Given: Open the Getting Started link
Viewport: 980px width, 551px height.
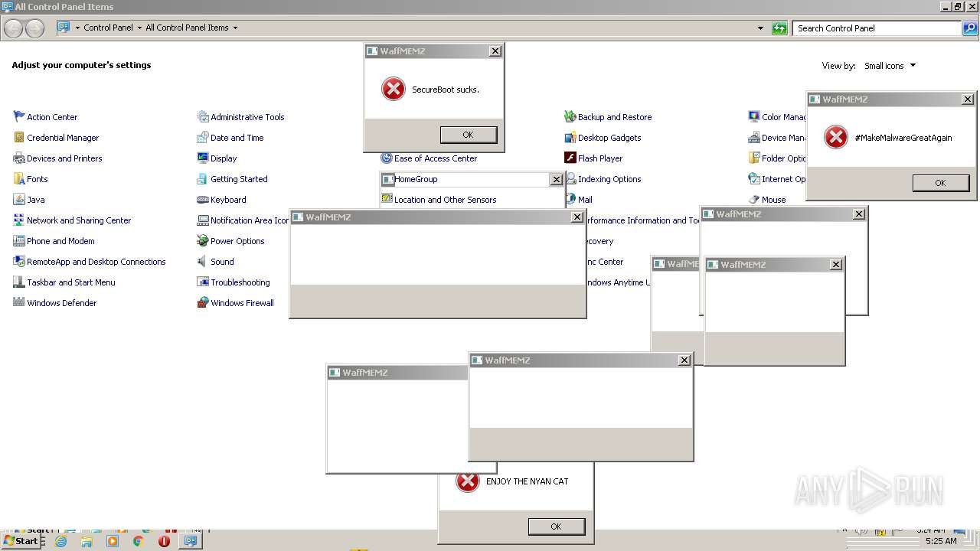Looking at the screenshot, I should [x=239, y=179].
